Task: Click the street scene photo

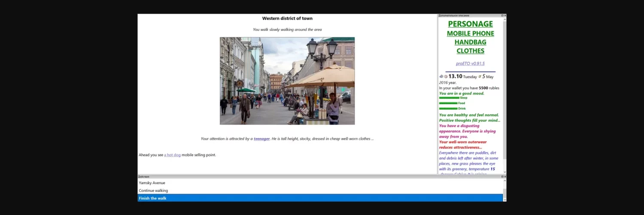Action: (287, 81)
